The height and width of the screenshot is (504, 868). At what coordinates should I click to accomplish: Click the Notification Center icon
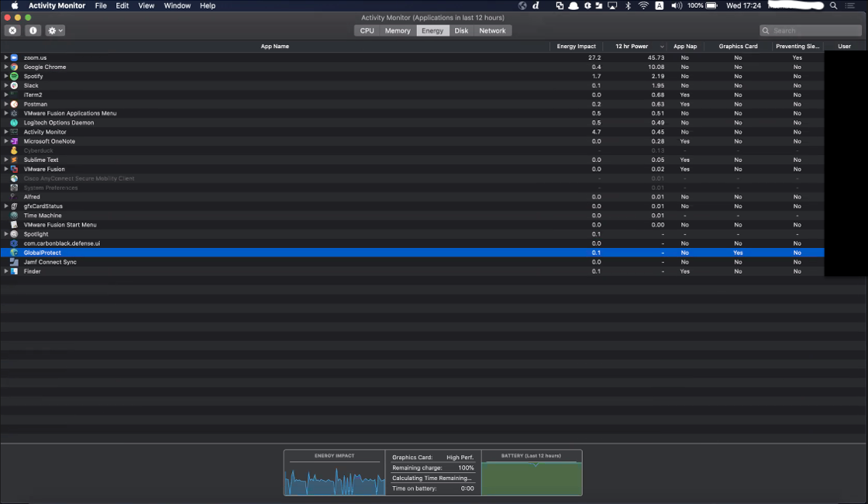pos(850,5)
